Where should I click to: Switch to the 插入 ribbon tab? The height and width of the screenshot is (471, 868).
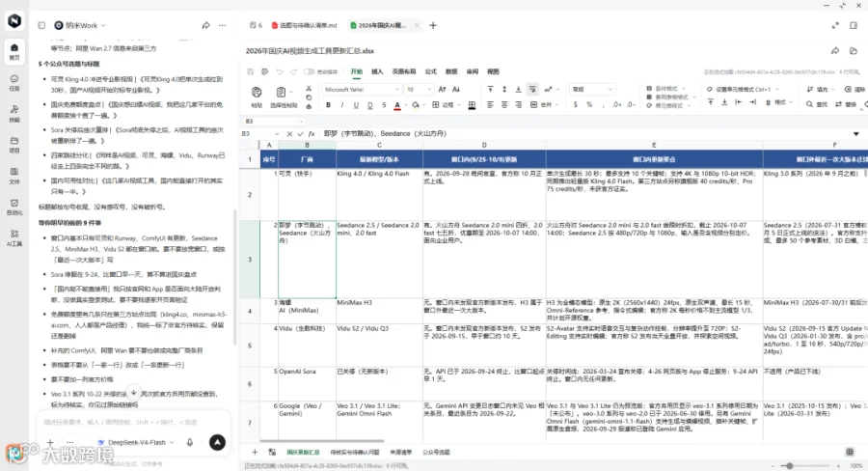(377, 71)
